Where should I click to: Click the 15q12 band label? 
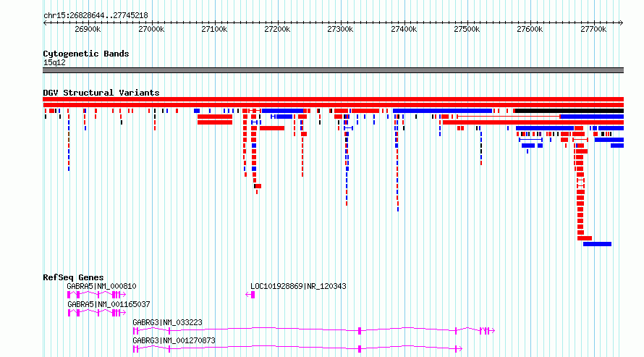tap(54, 62)
